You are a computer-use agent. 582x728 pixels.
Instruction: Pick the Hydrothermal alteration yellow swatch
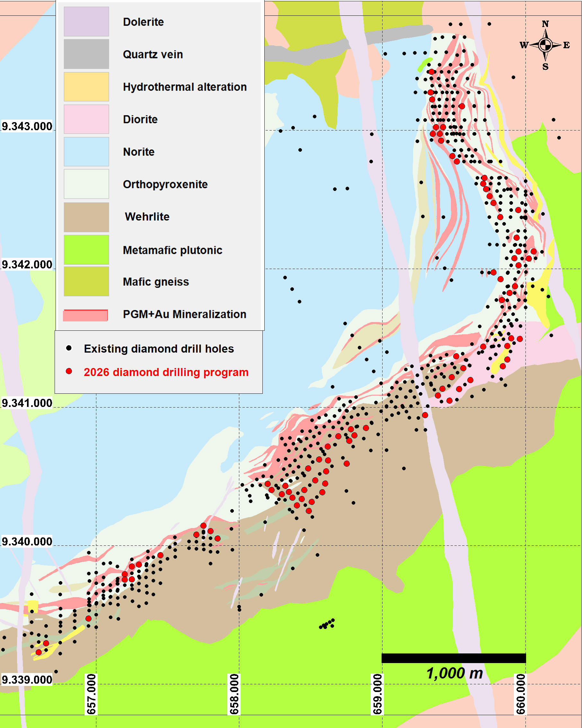86,87
